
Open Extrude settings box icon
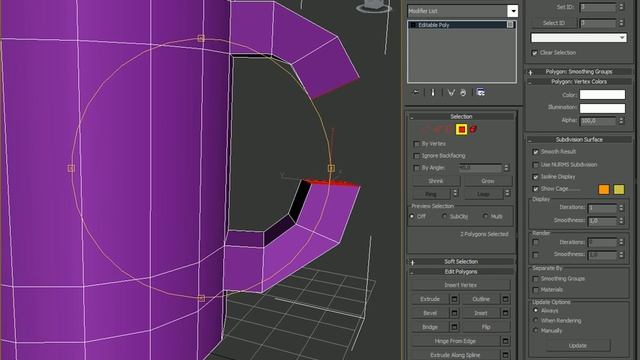(454, 299)
